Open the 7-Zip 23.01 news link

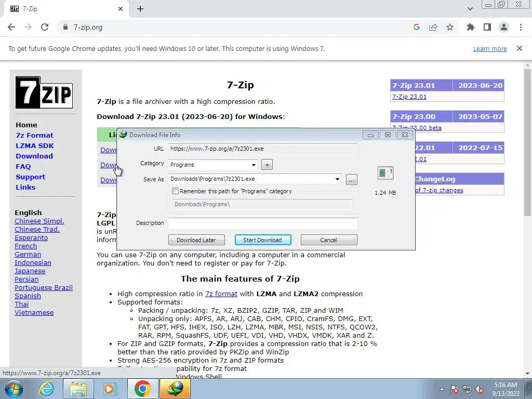409,97
